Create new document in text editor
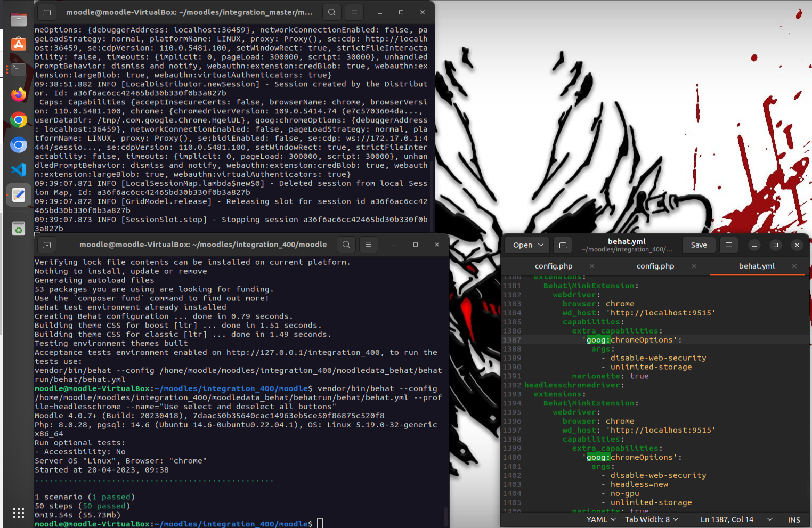The width and height of the screenshot is (812, 528). pos(563,245)
